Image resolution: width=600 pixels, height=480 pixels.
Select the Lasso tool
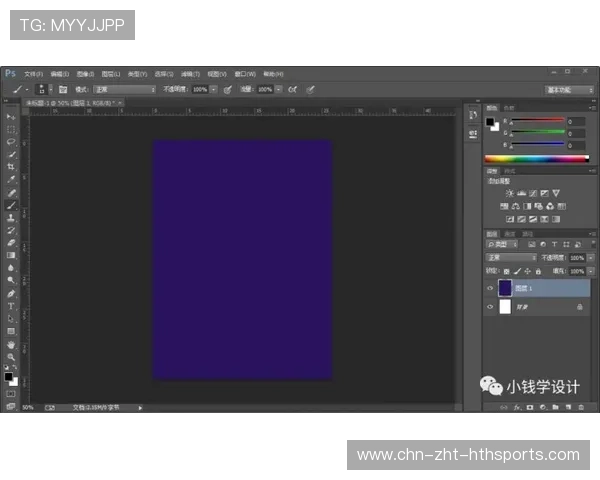[12, 142]
